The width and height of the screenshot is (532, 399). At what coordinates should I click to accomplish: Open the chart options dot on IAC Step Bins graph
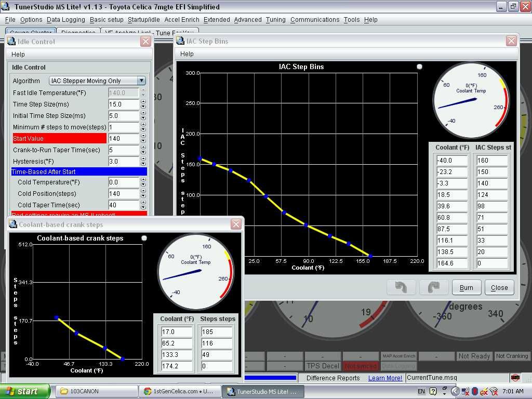pos(419,66)
